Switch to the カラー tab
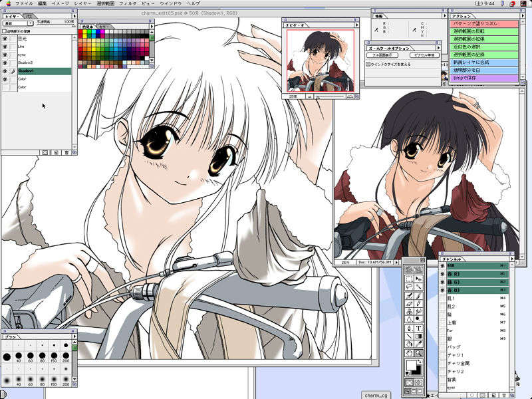Viewport: 532px width, 399px height. (x=104, y=27)
